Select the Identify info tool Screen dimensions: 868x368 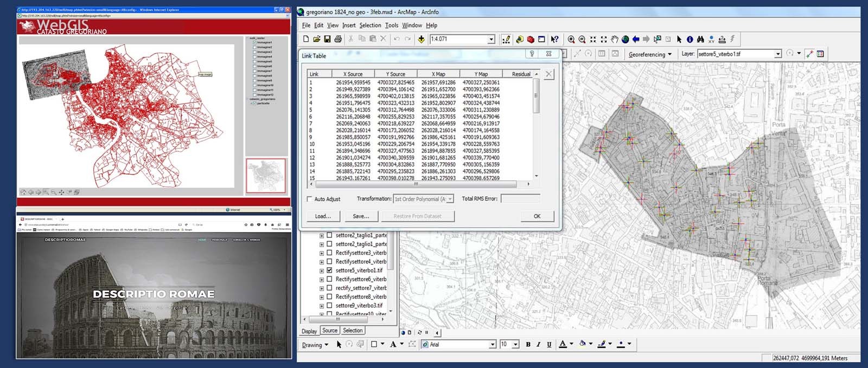690,40
